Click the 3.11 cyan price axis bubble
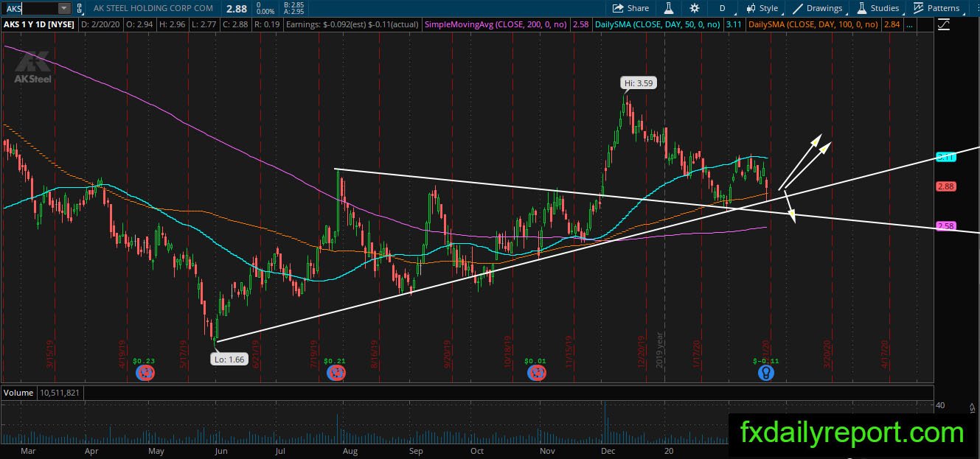Viewport: 980px width, 459px height. (946, 157)
